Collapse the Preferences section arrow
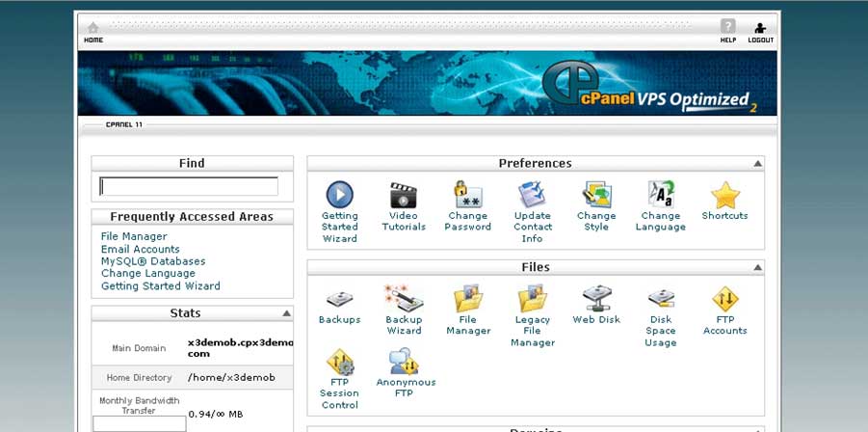The width and height of the screenshot is (868, 432). tap(758, 164)
